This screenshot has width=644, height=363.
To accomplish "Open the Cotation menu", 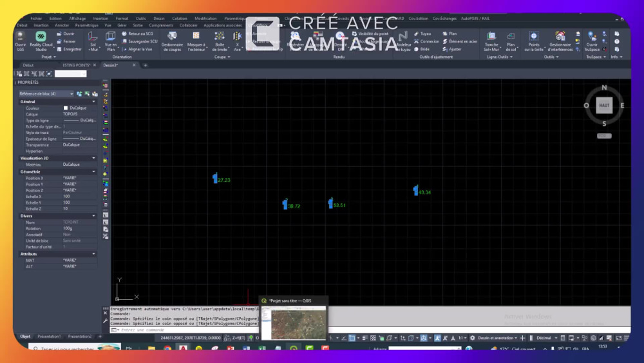I will coord(180,19).
